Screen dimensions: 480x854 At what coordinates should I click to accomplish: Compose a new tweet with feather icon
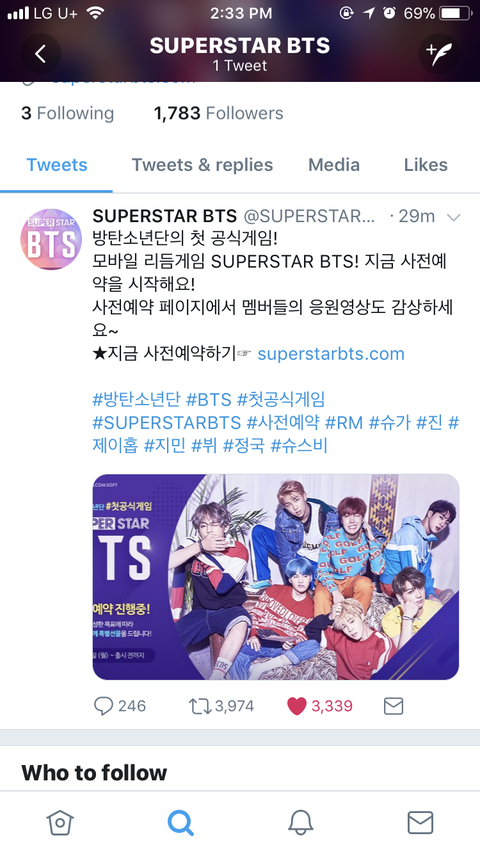point(439,54)
